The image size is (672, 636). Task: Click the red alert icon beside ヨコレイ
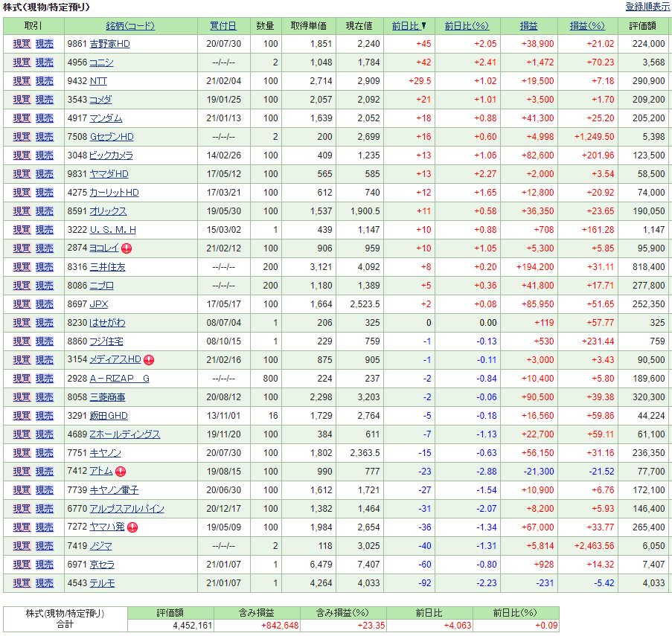pyautogui.click(x=127, y=248)
